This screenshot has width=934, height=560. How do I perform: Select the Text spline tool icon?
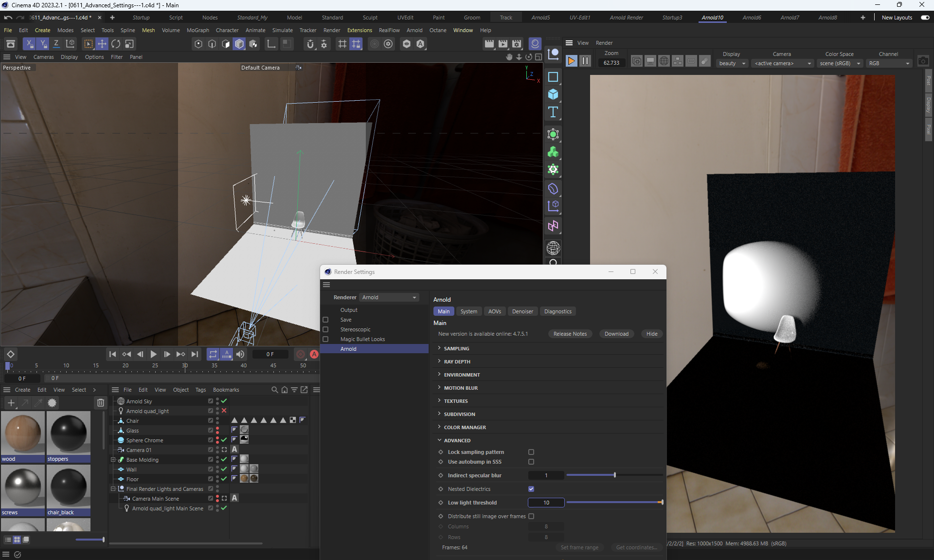click(553, 112)
